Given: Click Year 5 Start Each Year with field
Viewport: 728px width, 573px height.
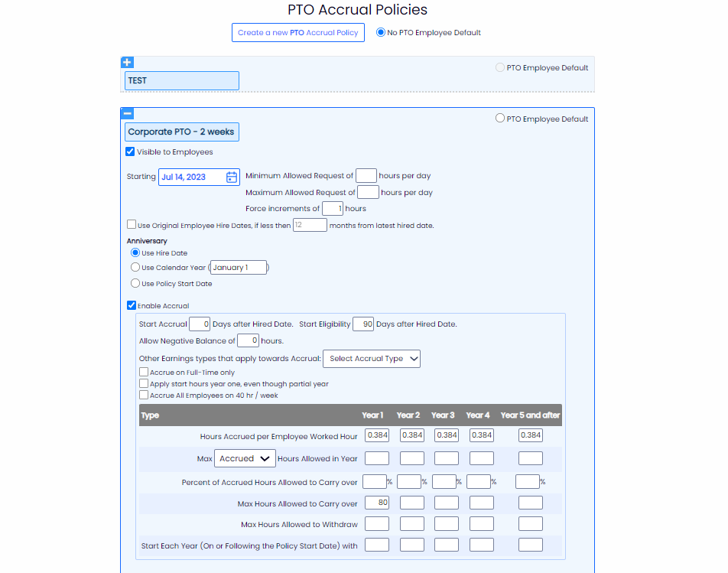Looking at the screenshot, I should tap(530, 545).
